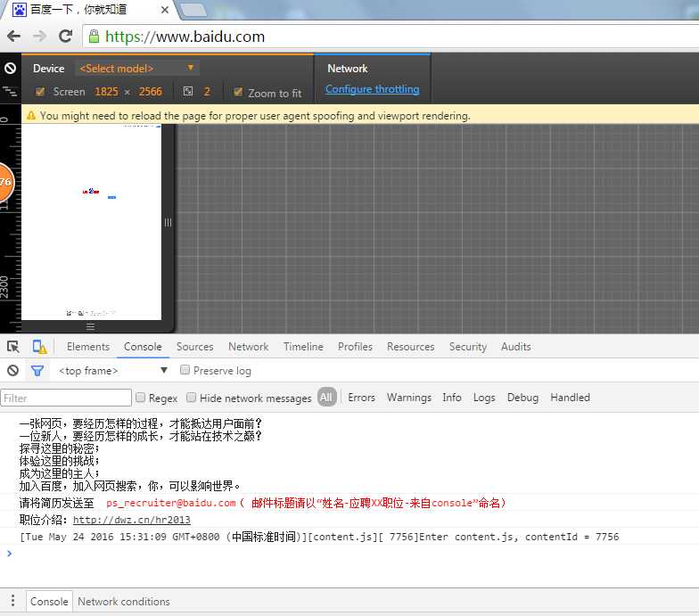Click the address bar URL
This screenshot has width=699, height=616.
click(185, 37)
